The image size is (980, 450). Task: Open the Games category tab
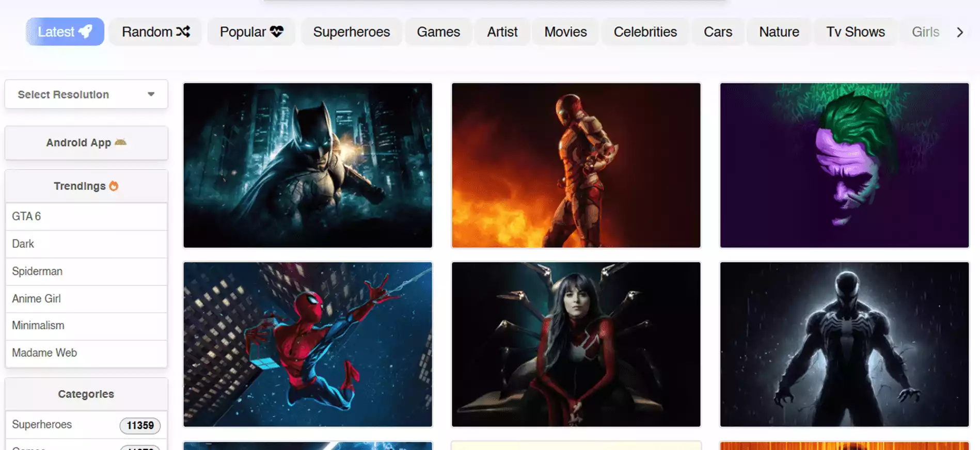click(438, 32)
